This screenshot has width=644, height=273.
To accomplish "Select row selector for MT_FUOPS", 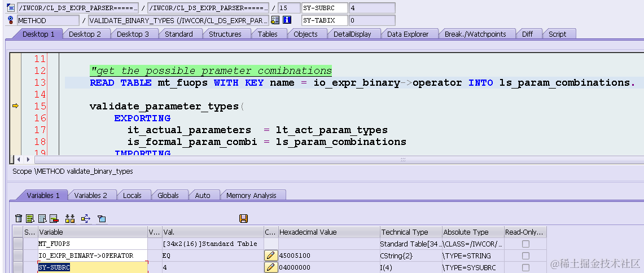I will coord(17,244).
